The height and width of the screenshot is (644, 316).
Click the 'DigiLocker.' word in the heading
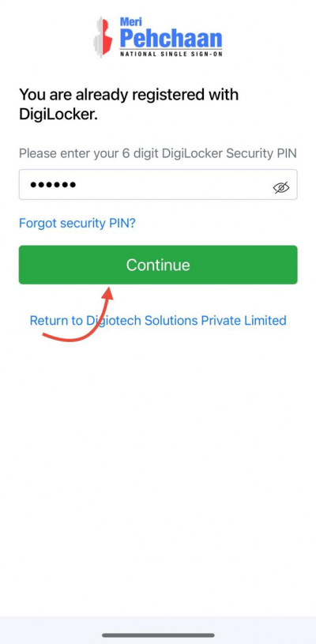pyautogui.click(x=58, y=115)
